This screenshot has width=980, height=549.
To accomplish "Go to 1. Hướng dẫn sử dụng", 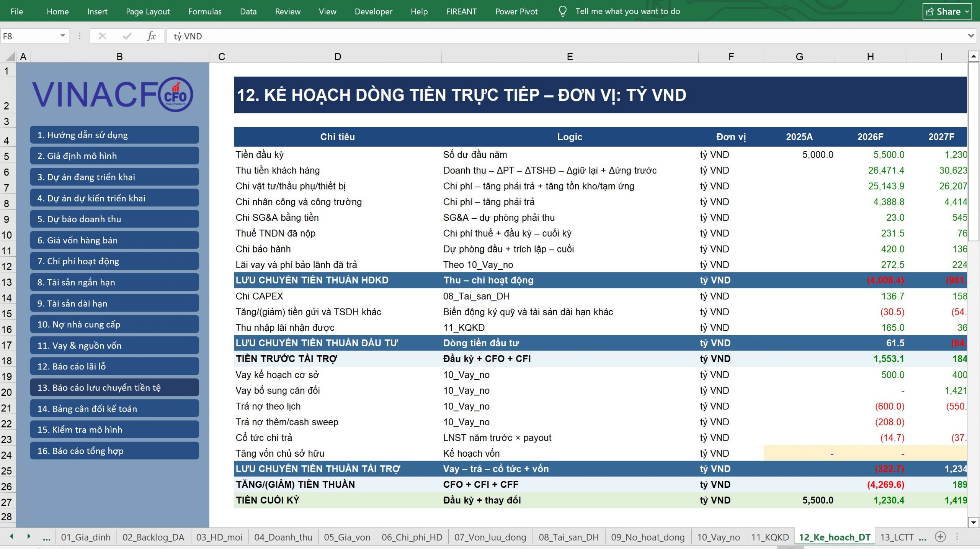I will click(x=114, y=135).
